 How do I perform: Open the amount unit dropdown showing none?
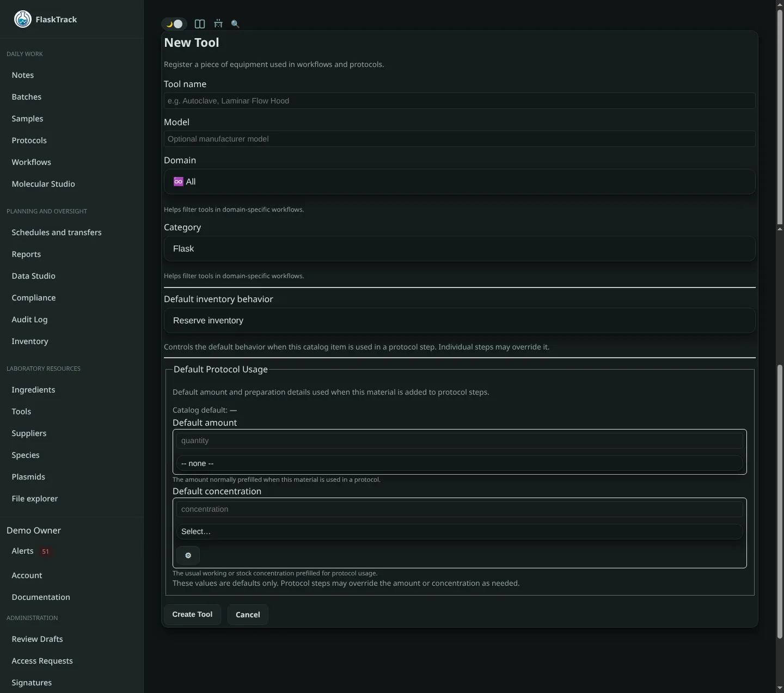pyautogui.click(x=460, y=463)
